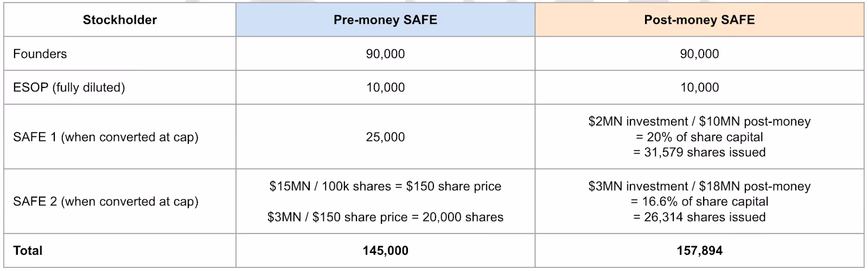Select Founders pre-money value 90,000
The height and width of the screenshot is (271, 868).
pyautogui.click(x=385, y=54)
